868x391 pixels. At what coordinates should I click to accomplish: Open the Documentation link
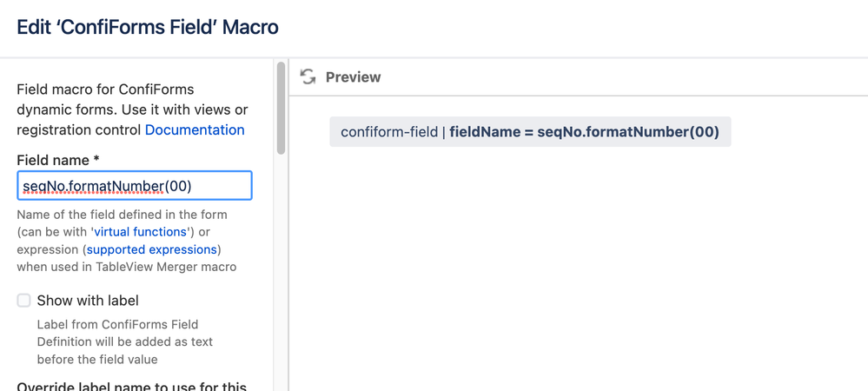(195, 129)
